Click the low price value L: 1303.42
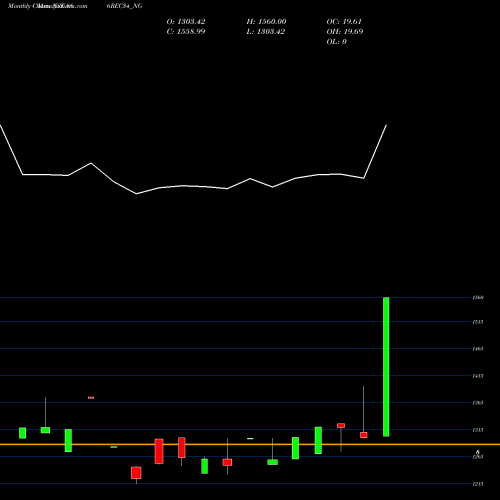This screenshot has height=500, width=500. [265, 32]
